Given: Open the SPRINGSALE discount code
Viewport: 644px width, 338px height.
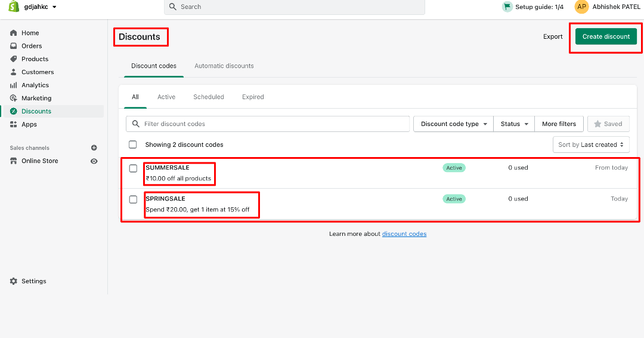Looking at the screenshot, I should 165,199.
